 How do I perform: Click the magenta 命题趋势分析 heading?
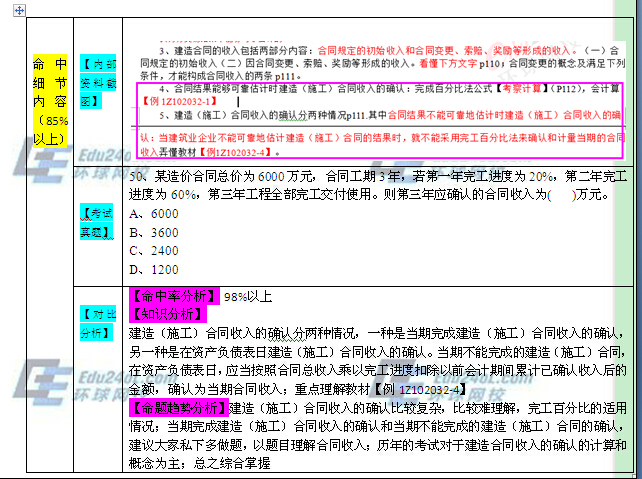tap(178, 408)
